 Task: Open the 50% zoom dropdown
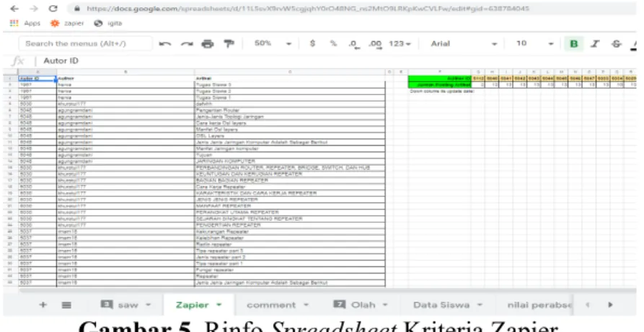point(273,43)
